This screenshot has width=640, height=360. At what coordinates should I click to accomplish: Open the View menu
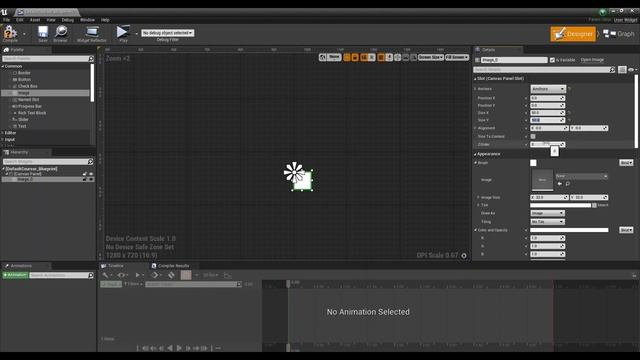pos(51,20)
